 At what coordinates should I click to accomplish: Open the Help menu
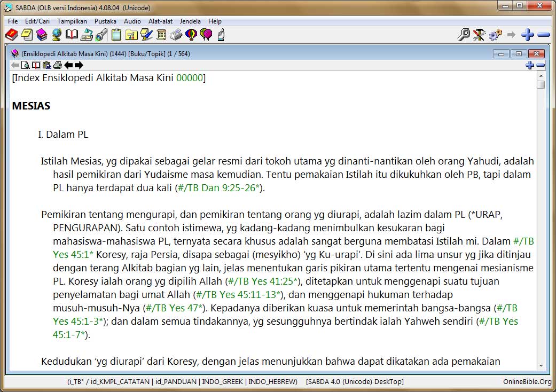pos(215,21)
